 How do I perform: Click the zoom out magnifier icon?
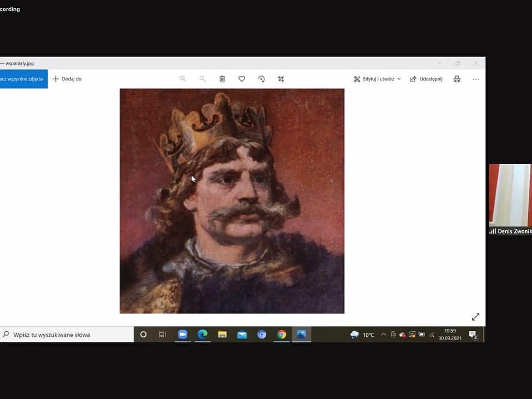point(202,79)
